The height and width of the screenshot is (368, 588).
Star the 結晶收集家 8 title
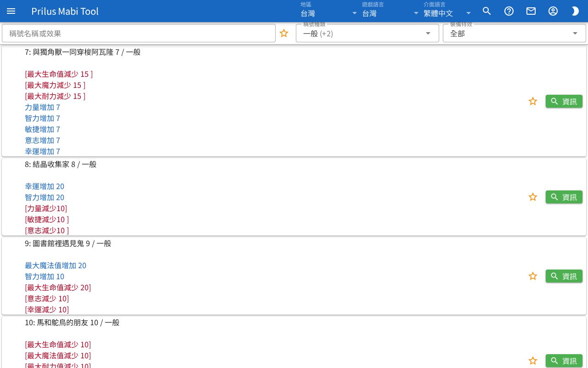(x=533, y=197)
